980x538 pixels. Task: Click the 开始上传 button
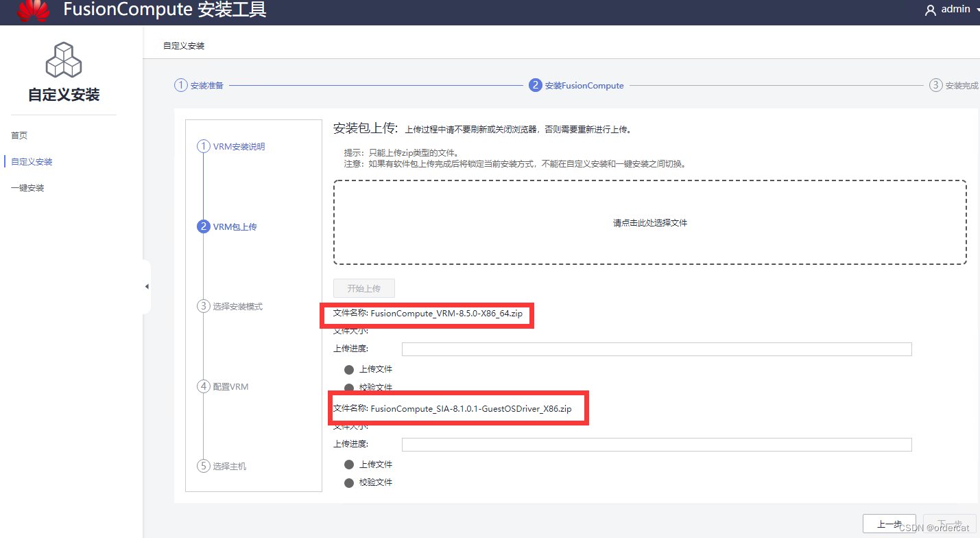pyautogui.click(x=364, y=288)
